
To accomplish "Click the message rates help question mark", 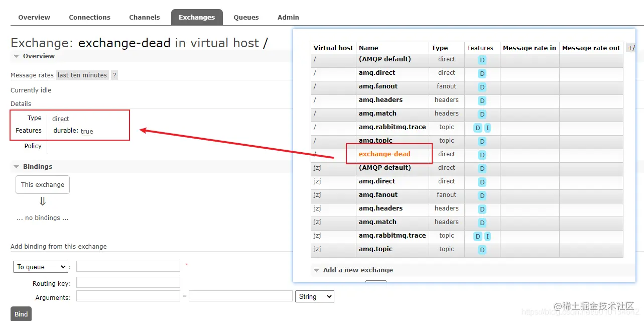I will 114,75.
